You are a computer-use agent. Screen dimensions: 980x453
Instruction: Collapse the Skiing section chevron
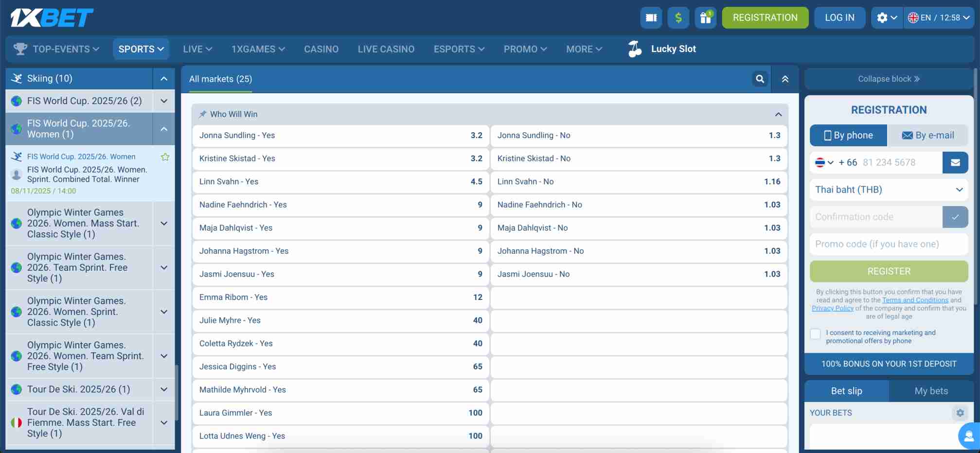[x=164, y=78]
